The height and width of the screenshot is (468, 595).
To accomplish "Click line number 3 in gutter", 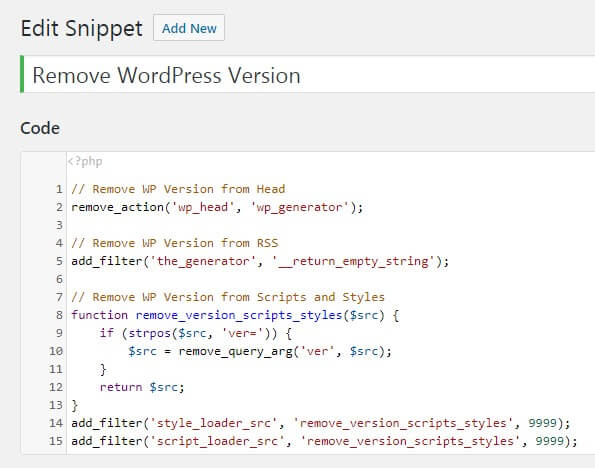I will [59, 225].
